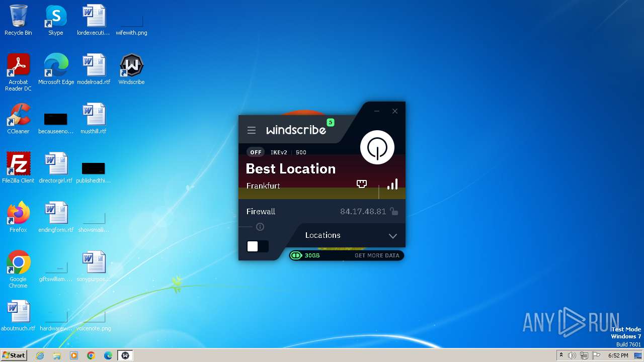The image size is (644, 362).
Task: Open the Windscribe hamburger menu
Action: point(252,130)
